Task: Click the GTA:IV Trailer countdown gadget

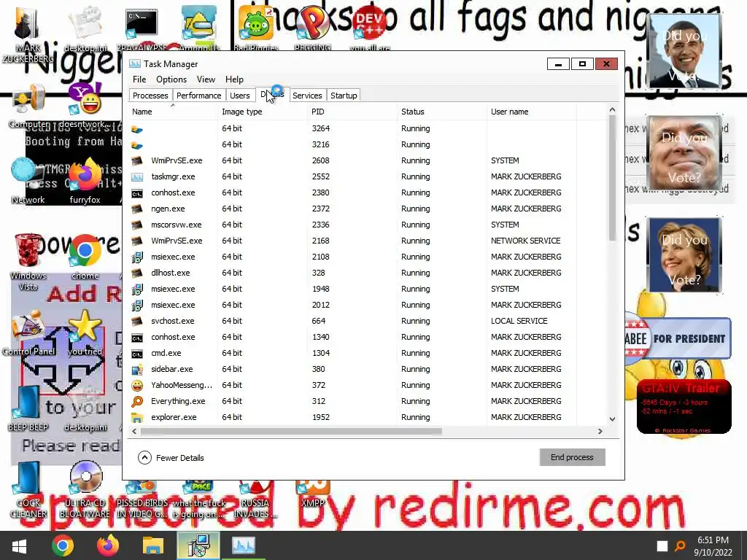Action: point(684,406)
